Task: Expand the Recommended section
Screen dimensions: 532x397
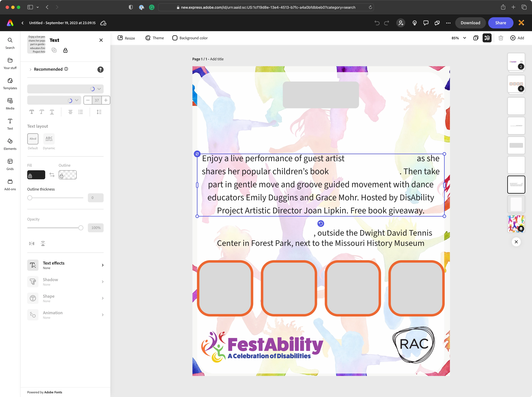Action: click(x=30, y=69)
